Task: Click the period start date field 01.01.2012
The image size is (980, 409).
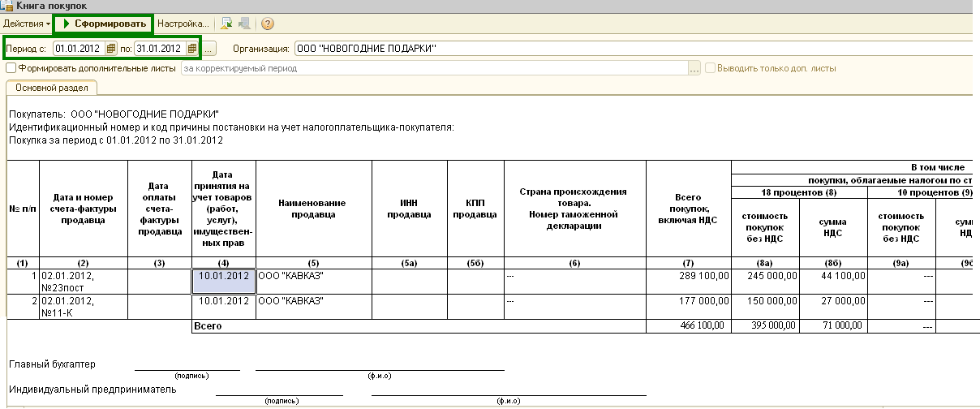Action: click(80, 49)
